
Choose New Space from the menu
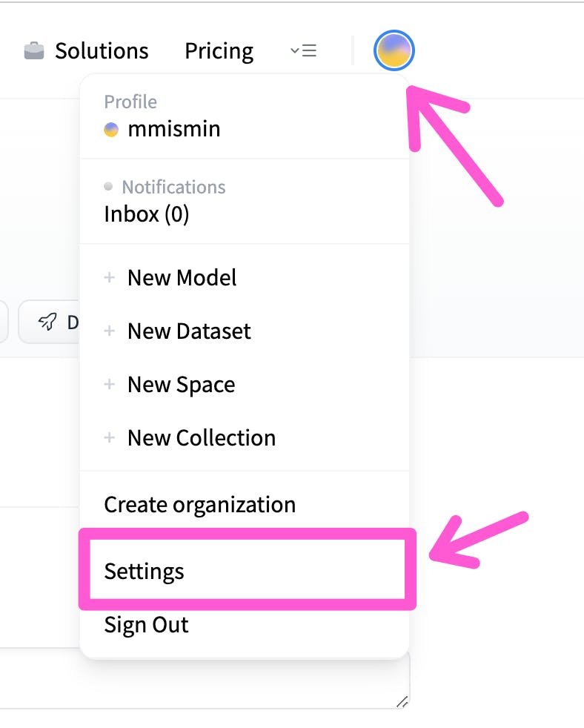tap(181, 385)
